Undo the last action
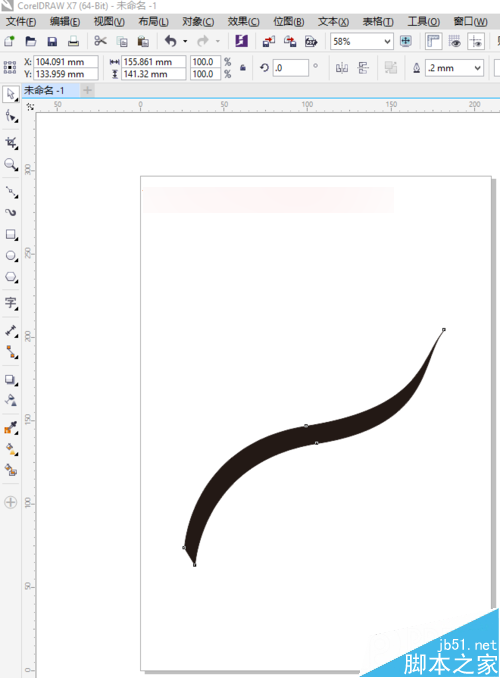The height and width of the screenshot is (678, 500). coord(171,42)
